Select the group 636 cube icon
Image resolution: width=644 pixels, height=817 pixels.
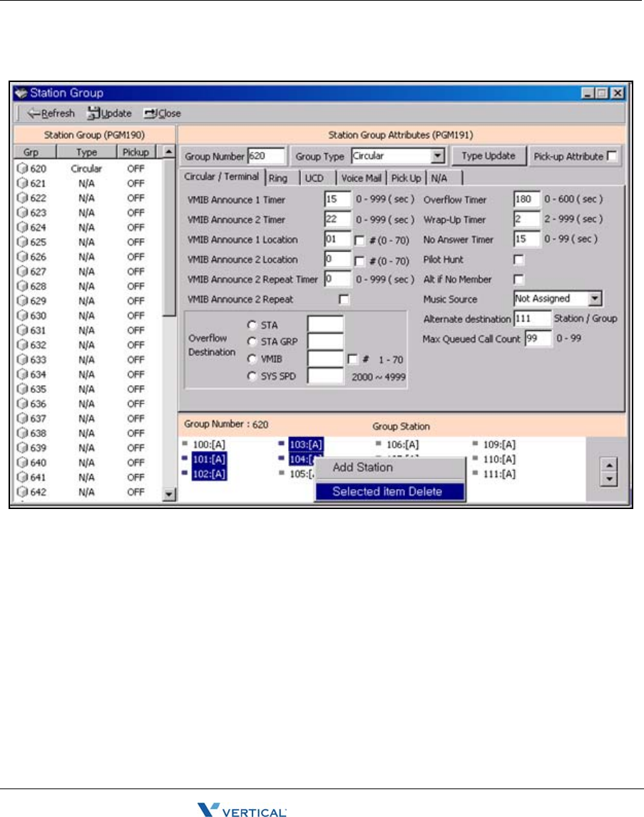[x=22, y=404]
